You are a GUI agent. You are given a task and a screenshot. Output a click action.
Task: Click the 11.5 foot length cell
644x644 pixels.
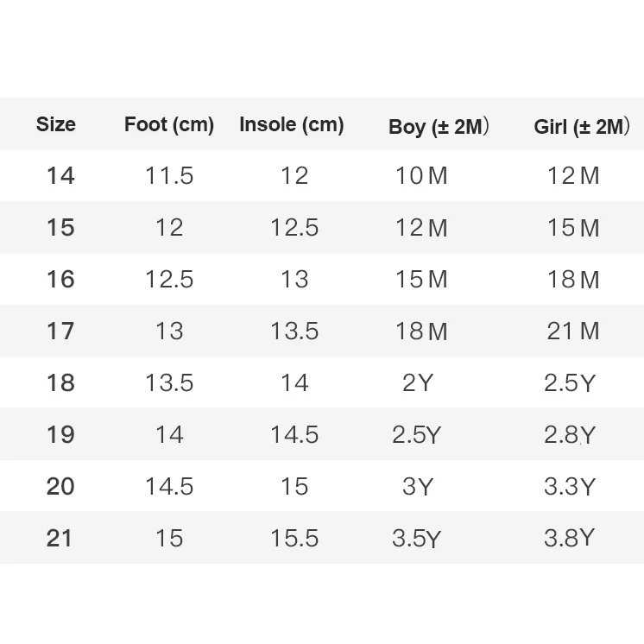click(169, 176)
